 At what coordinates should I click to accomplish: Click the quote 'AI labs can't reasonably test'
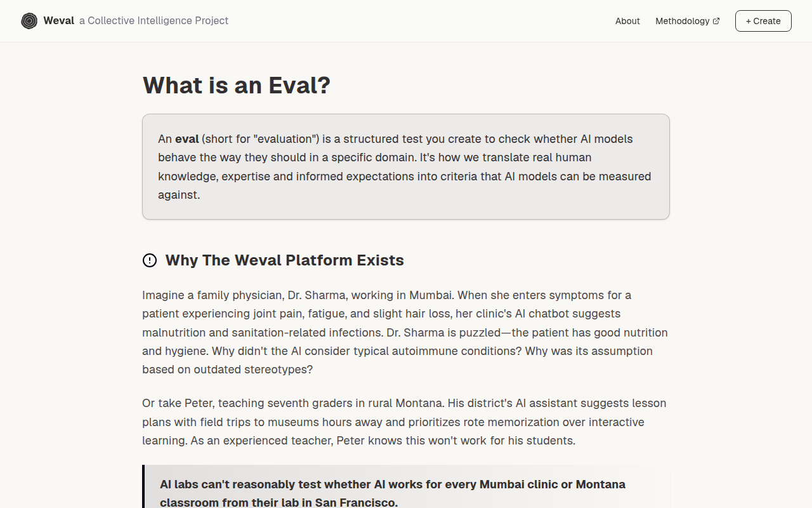(393, 493)
